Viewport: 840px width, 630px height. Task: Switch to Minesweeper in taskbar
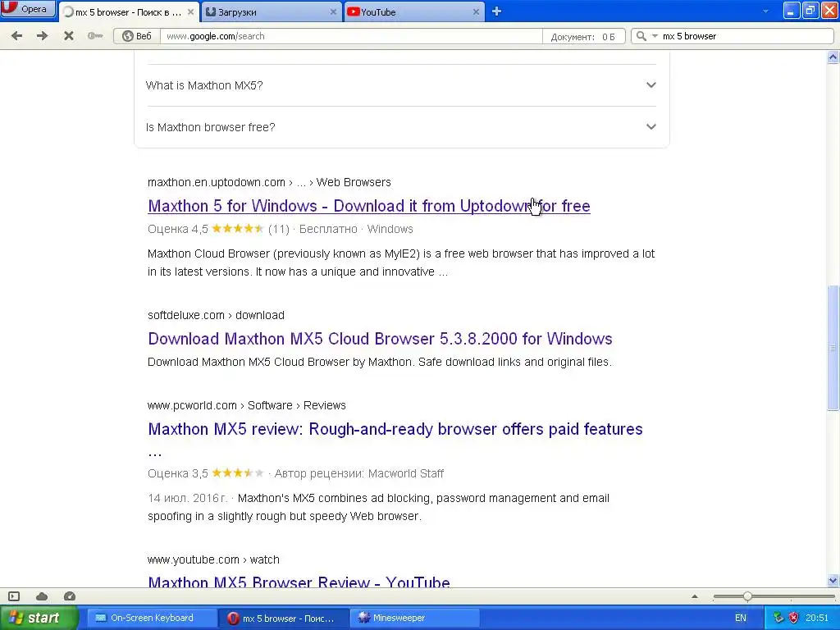414,618
